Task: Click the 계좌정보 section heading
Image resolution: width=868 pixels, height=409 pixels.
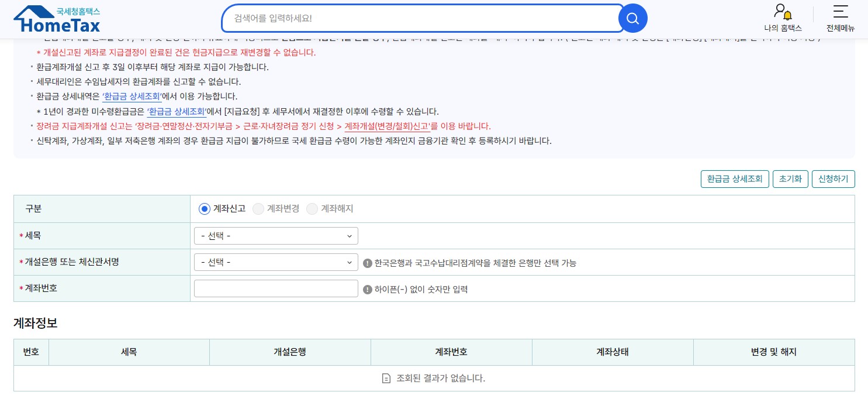Action: [34, 324]
